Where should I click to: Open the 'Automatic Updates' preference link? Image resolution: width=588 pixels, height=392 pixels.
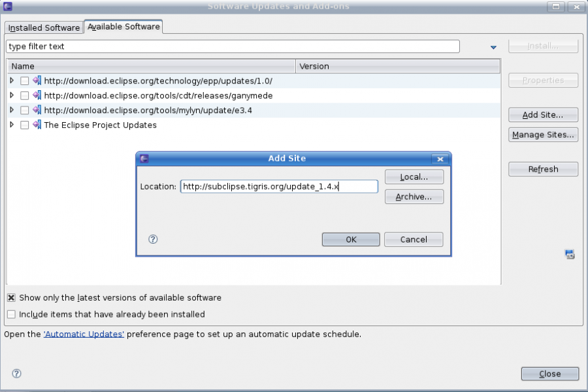click(x=84, y=334)
